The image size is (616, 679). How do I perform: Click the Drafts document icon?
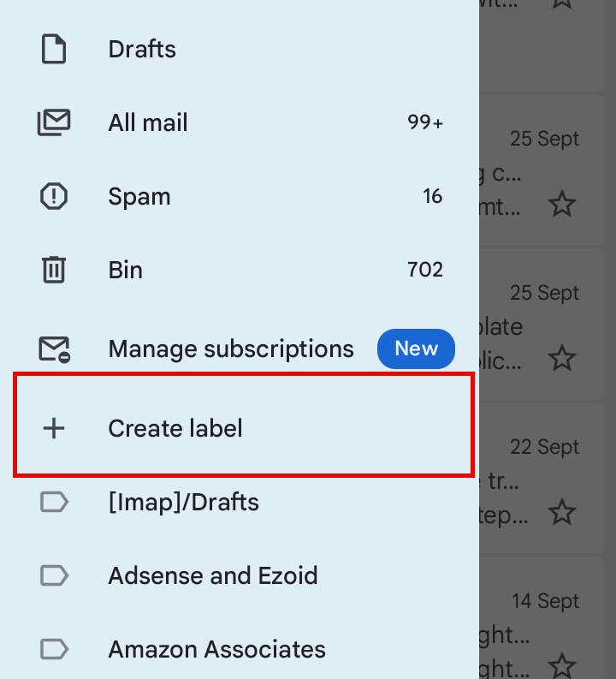[x=54, y=49]
